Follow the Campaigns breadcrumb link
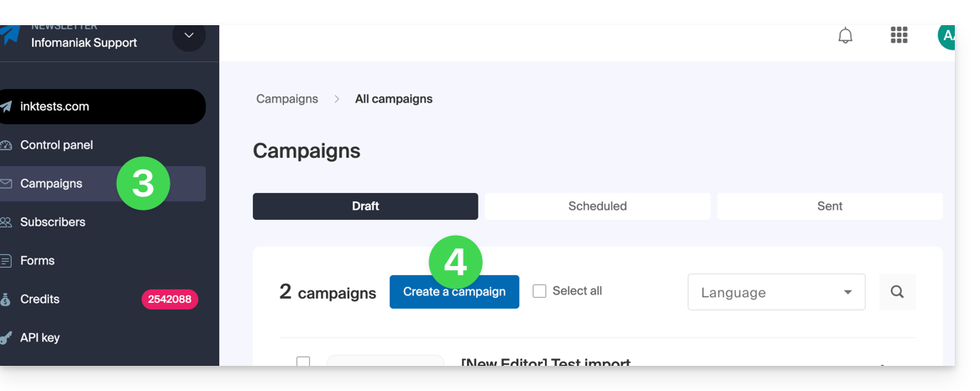980x391 pixels. coord(287,99)
